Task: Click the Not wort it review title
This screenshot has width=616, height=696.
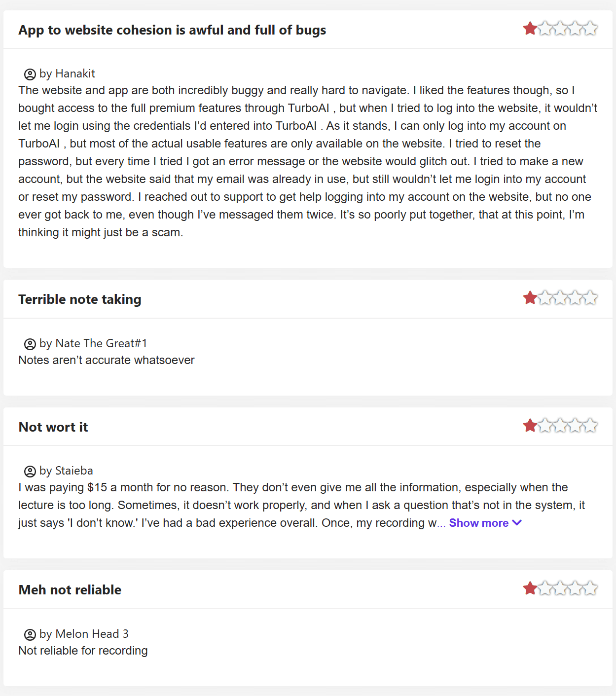Action: (53, 427)
